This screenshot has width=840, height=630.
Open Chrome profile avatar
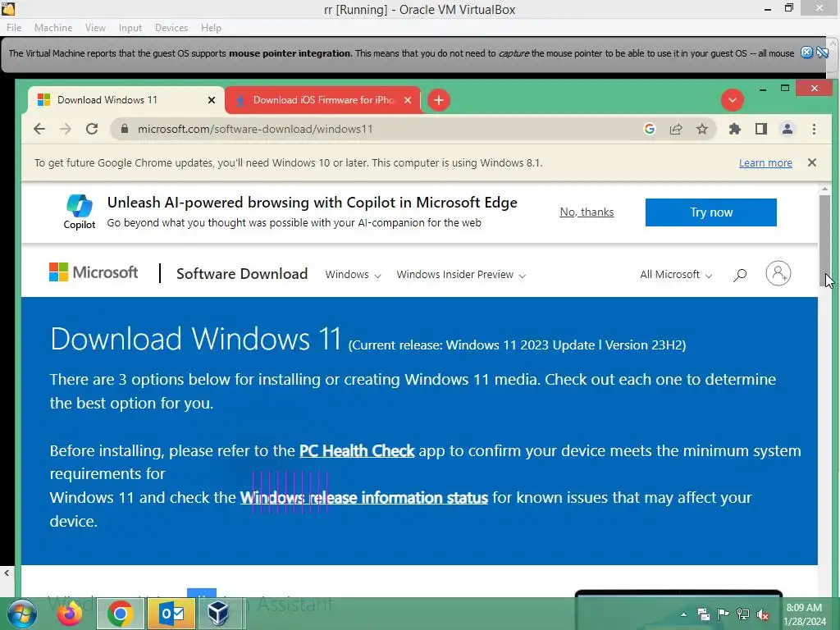(x=787, y=129)
